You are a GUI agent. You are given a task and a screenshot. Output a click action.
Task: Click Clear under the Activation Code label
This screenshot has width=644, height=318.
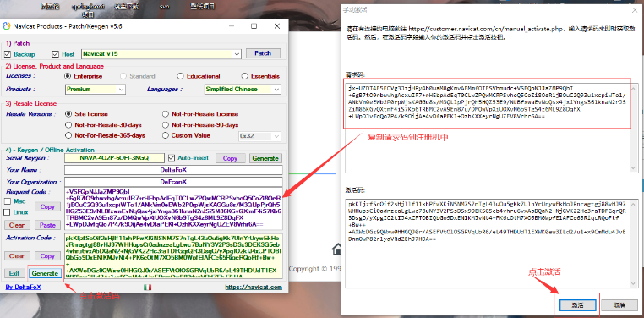(17, 256)
